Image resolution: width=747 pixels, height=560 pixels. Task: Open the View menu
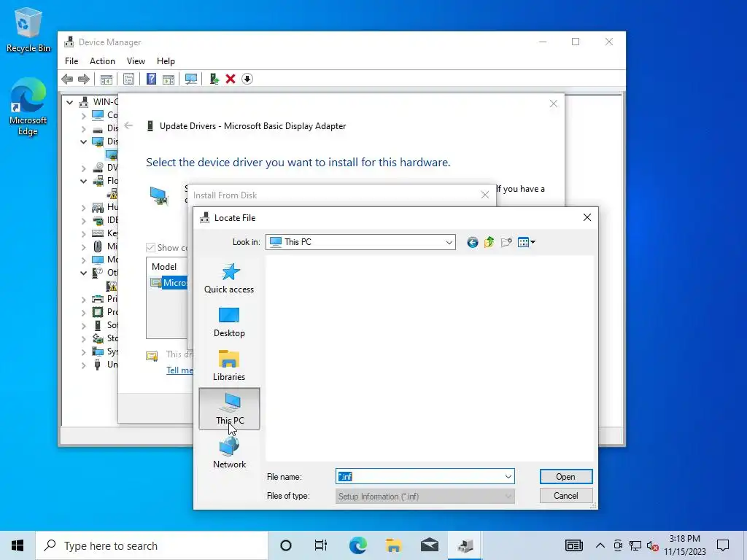136,61
